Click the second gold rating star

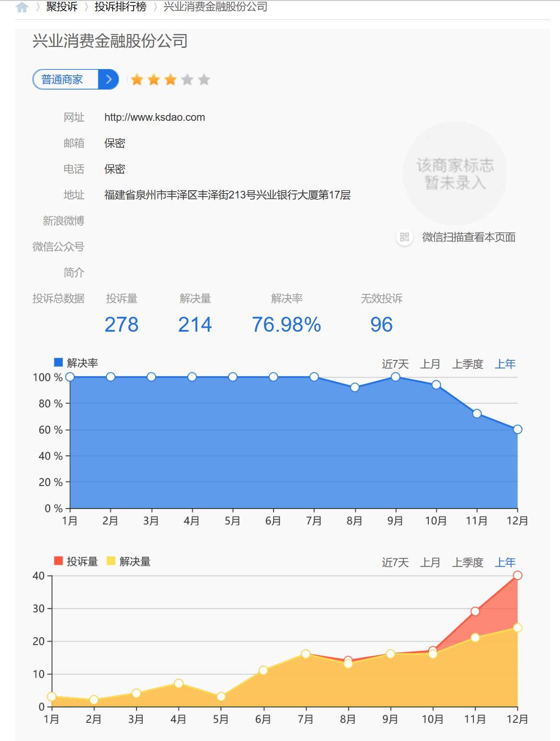154,80
